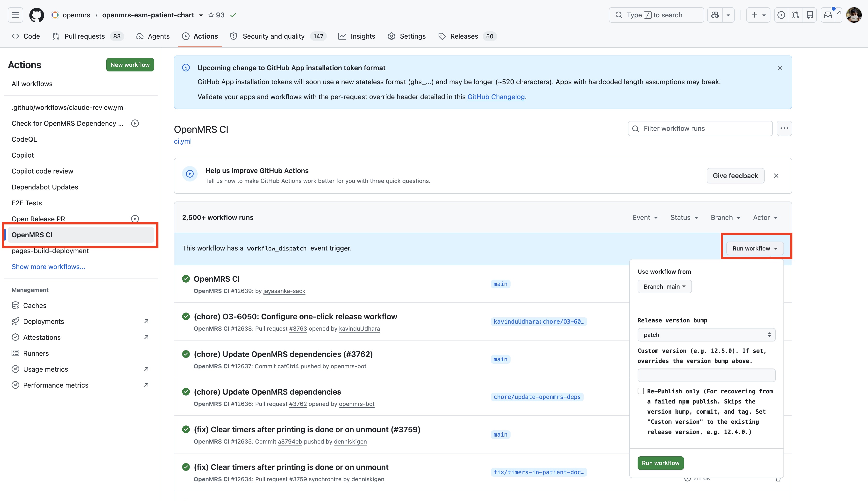Open pull requests icon in header
Image resolution: width=868 pixels, height=501 pixels.
click(795, 15)
